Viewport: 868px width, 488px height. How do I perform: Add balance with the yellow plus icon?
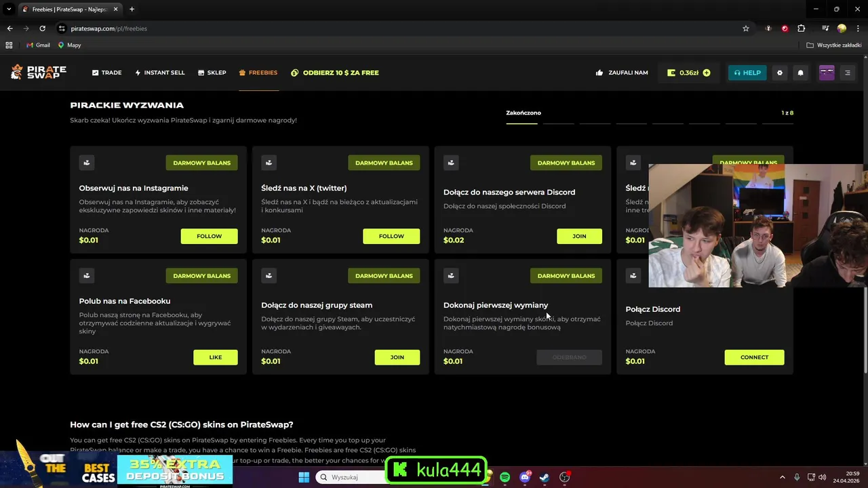(707, 73)
